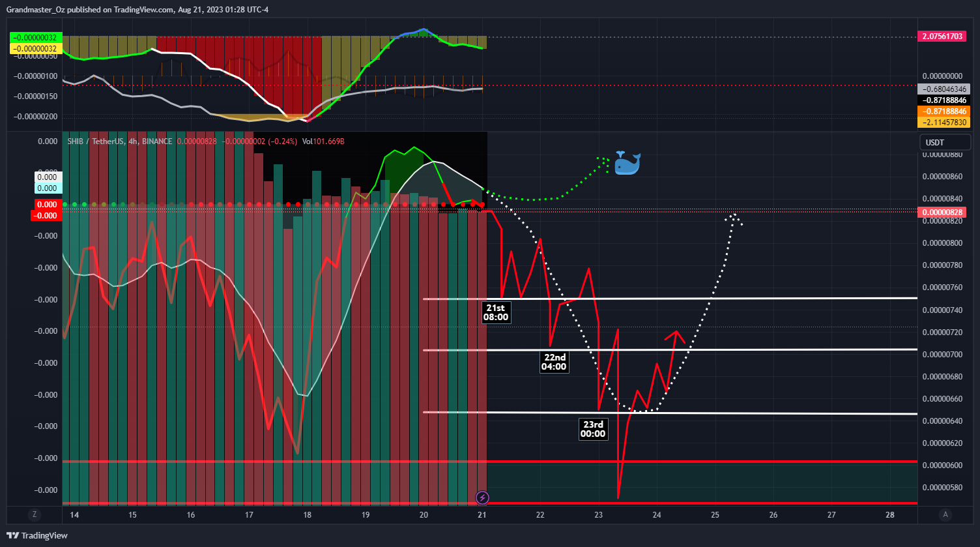The width and height of the screenshot is (980, 547).
Task: Select the gray -0.68046346 value label
Action: coord(944,89)
